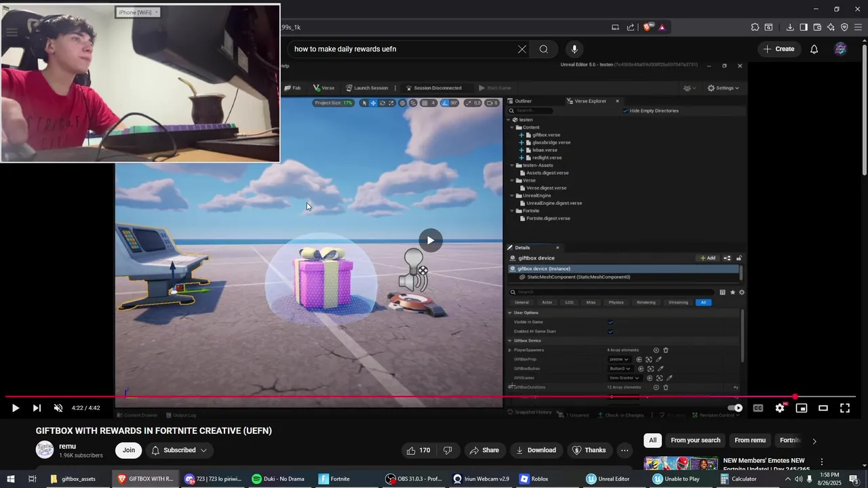Dislike the video

click(448, 450)
